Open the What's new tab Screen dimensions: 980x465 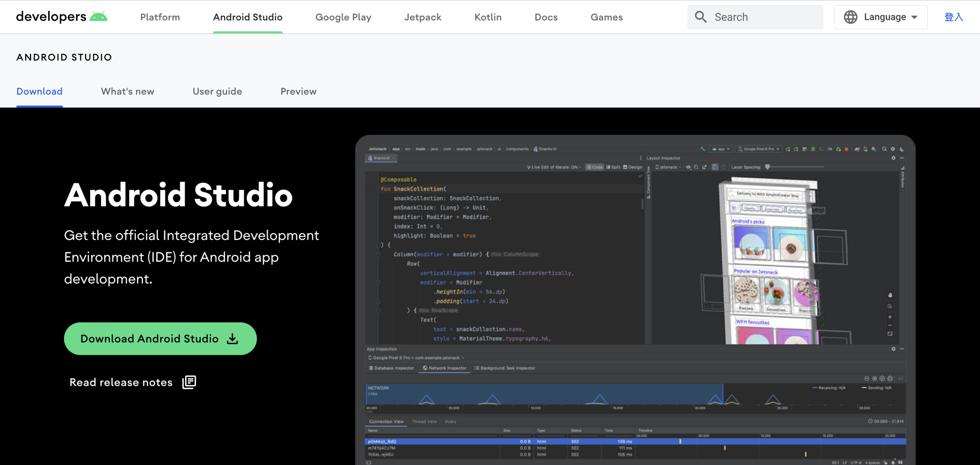(127, 91)
